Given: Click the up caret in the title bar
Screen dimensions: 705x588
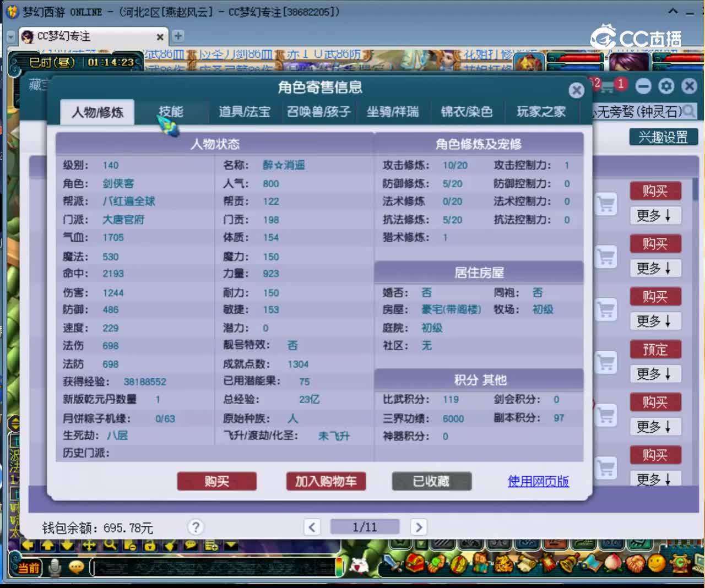Looking at the screenshot, I should coord(673,11).
